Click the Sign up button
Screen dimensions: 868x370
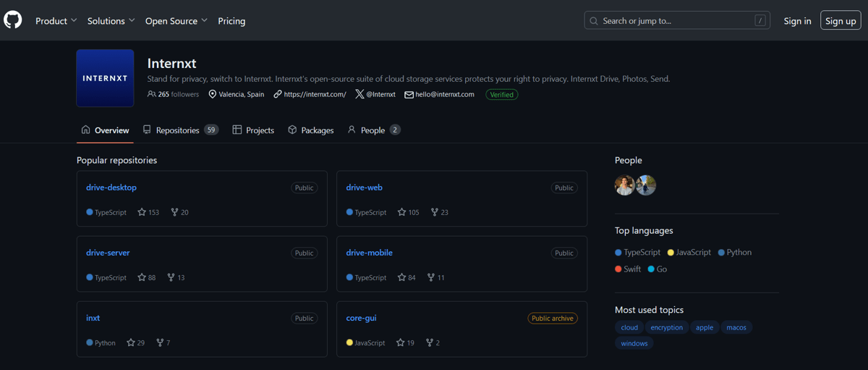[841, 20]
